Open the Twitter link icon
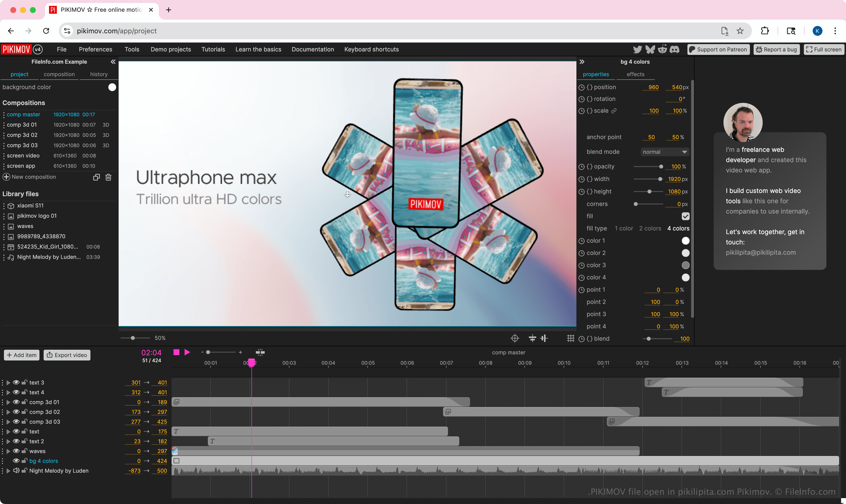Image resolution: width=846 pixels, height=504 pixels. point(638,49)
